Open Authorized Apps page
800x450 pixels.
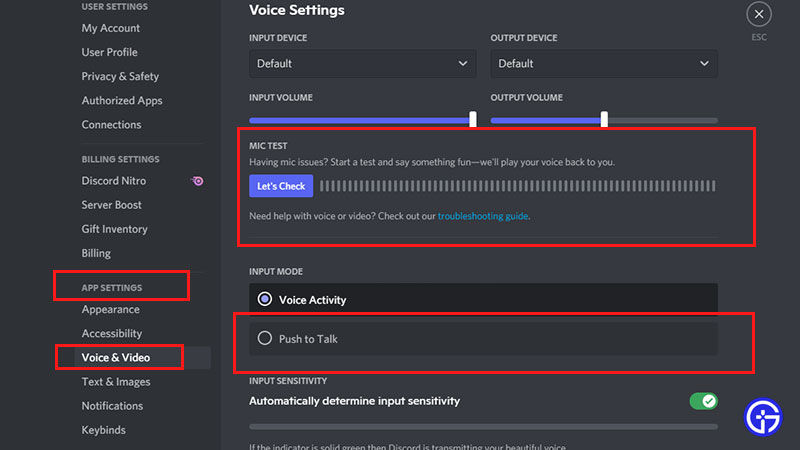[x=122, y=101]
